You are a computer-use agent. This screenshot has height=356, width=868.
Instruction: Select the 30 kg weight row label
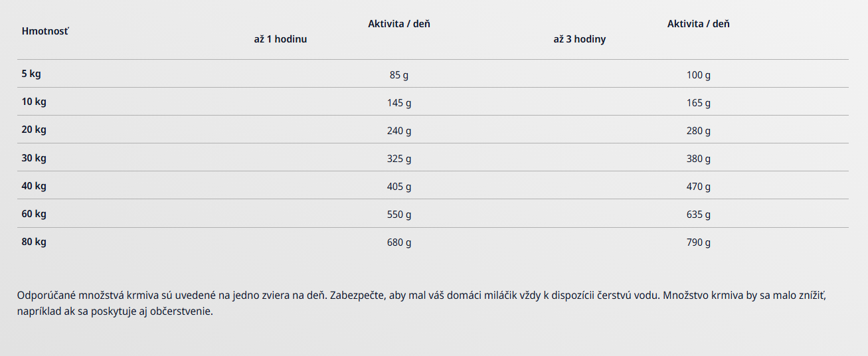point(34,158)
